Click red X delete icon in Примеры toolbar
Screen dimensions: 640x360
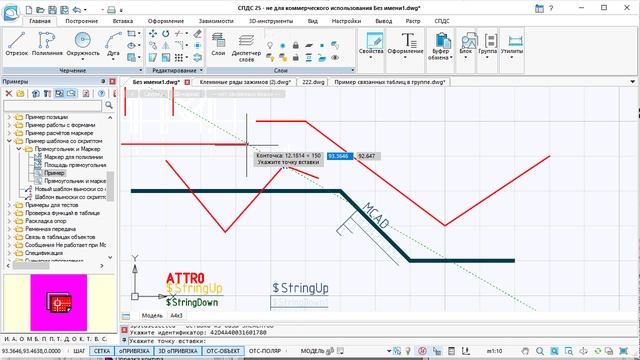[9, 94]
